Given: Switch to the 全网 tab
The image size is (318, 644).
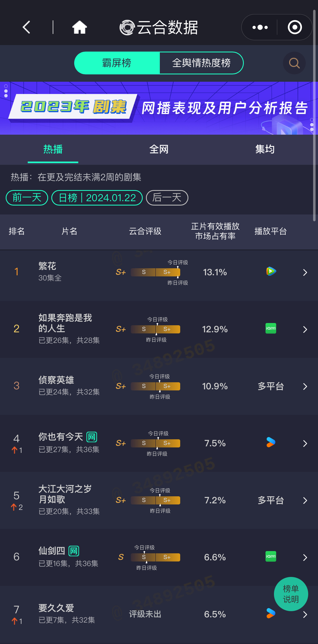Looking at the screenshot, I should tap(159, 149).
